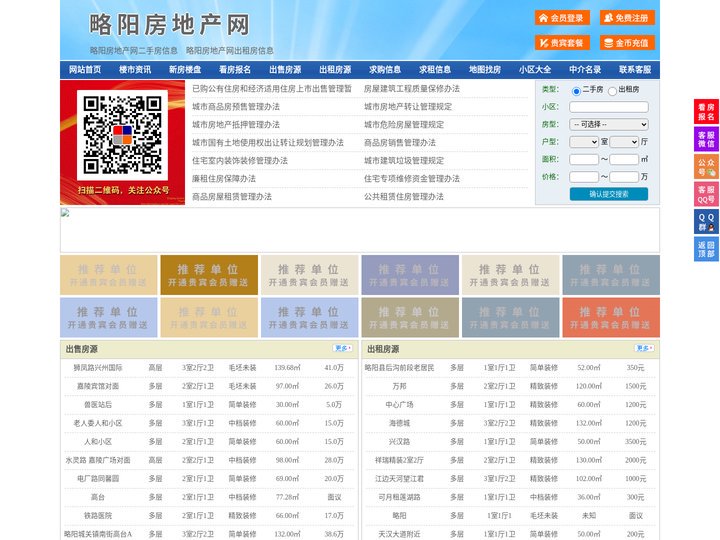Click 略阳房地产网 site logo title
Screen dimensions: 720x540
tap(169, 25)
